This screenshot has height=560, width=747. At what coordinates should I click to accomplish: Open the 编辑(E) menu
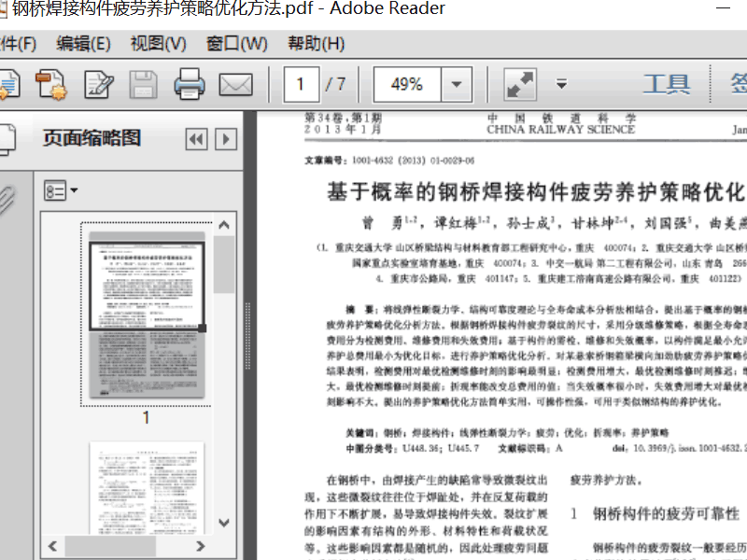[83, 44]
